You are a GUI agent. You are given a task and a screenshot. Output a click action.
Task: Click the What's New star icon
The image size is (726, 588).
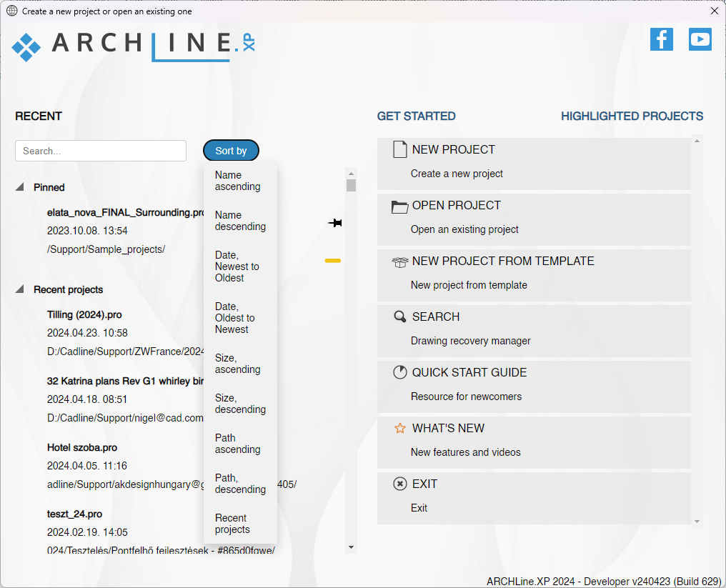pyautogui.click(x=399, y=428)
